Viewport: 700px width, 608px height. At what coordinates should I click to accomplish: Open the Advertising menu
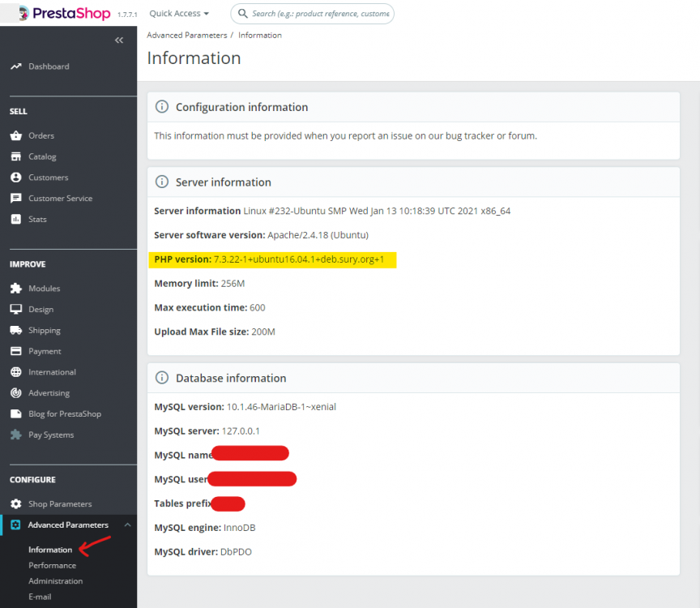click(x=49, y=392)
